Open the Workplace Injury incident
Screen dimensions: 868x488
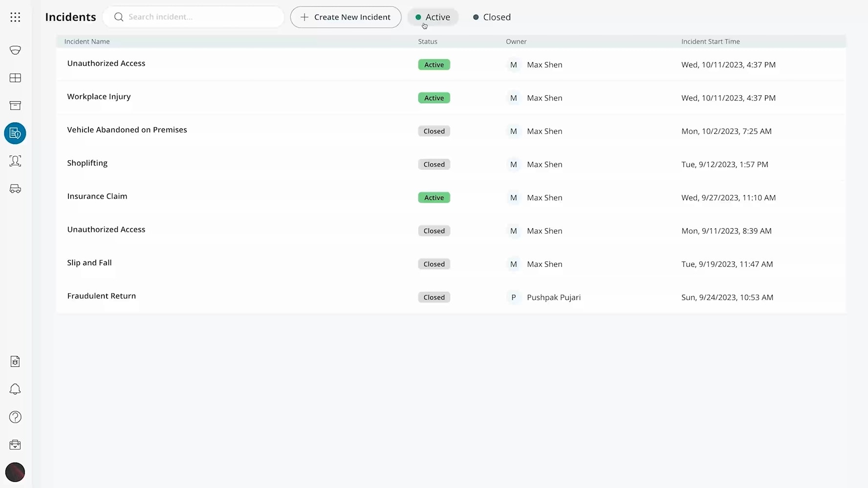click(x=99, y=96)
